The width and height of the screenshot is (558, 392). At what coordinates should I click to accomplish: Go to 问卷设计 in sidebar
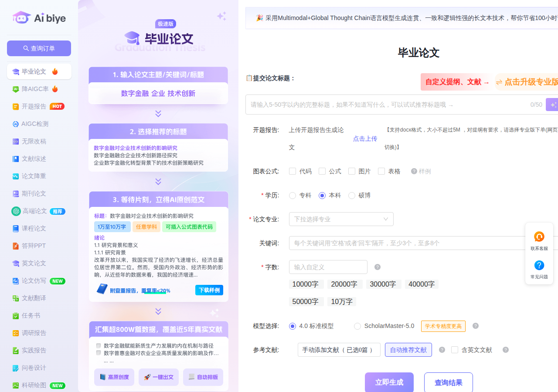pyautogui.click(x=39, y=368)
